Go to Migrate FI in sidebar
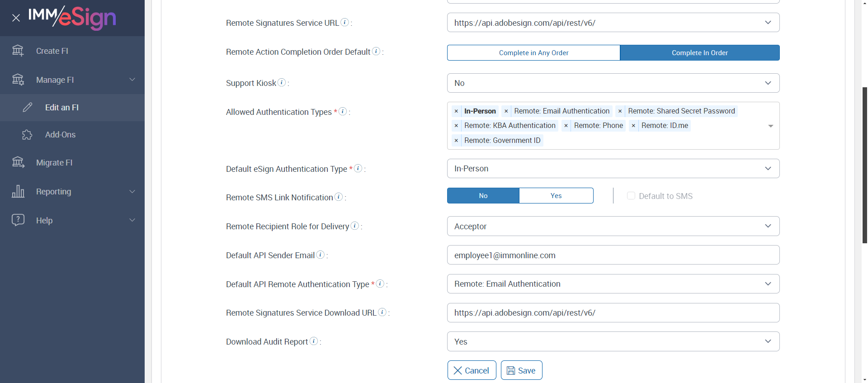The height and width of the screenshot is (383, 868). click(x=54, y=163)
